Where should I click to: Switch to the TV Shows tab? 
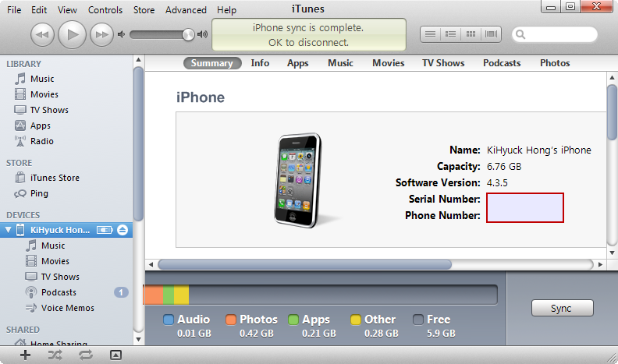[x=443, y=63]
